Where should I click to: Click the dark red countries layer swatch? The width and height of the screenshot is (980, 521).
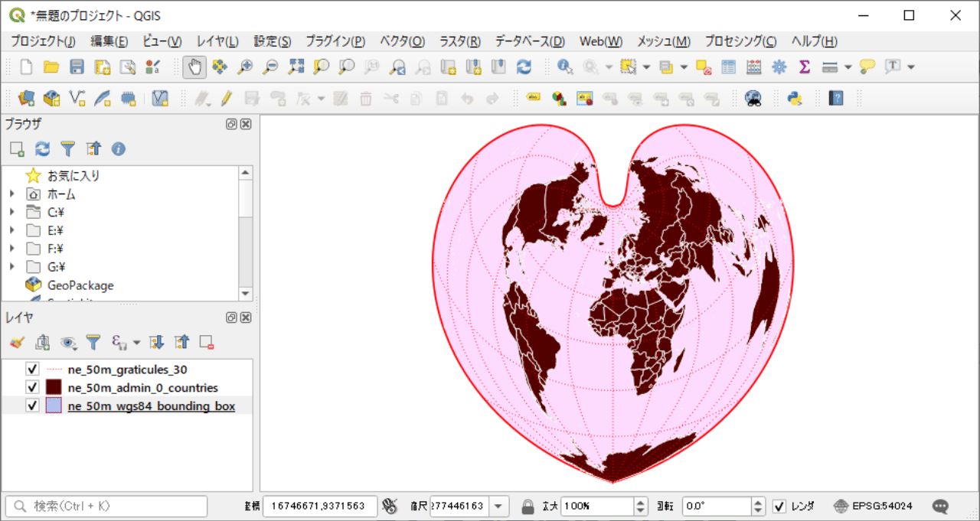coord(54,387)
